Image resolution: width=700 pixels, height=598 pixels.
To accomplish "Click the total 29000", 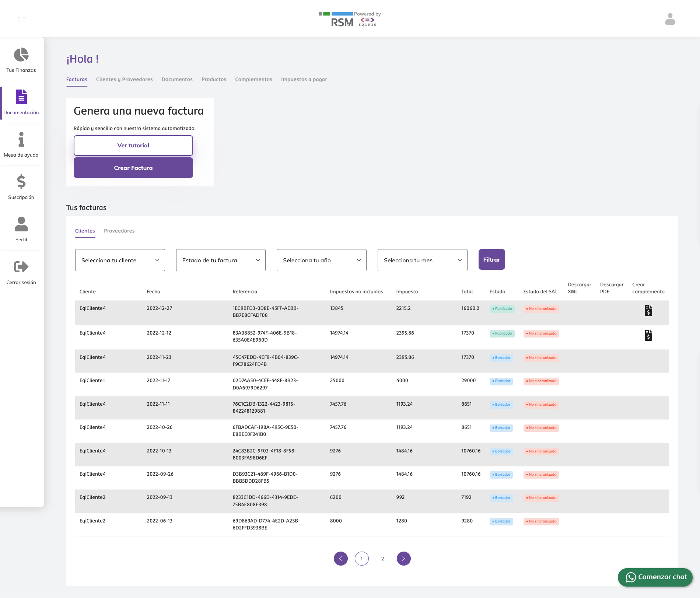I will point(469,381).
